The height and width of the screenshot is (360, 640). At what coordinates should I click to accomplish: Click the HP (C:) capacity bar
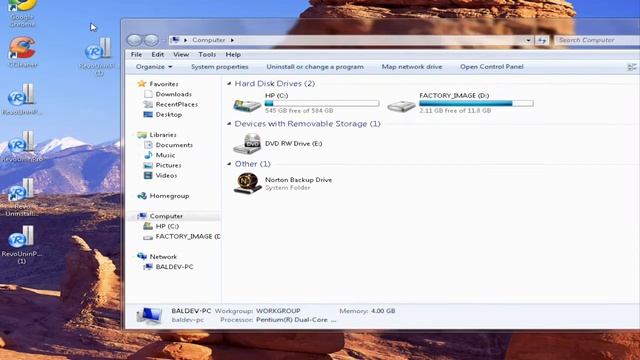click(322, 103)
